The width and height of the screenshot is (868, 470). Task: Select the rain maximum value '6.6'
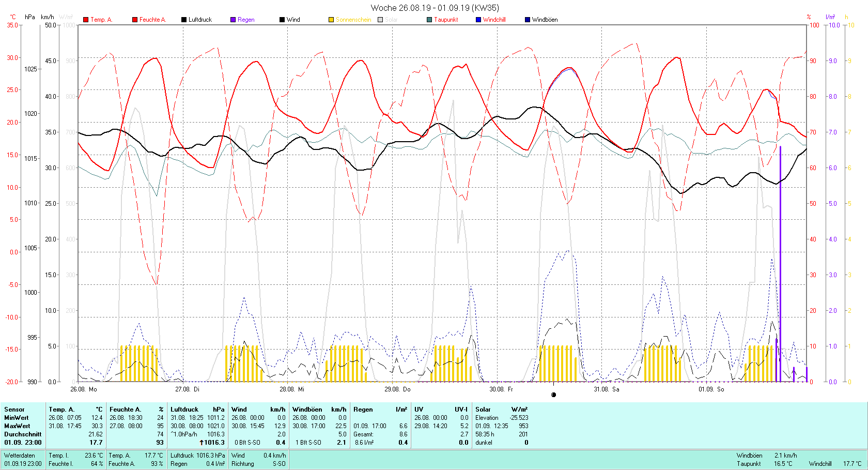(404, 426)
